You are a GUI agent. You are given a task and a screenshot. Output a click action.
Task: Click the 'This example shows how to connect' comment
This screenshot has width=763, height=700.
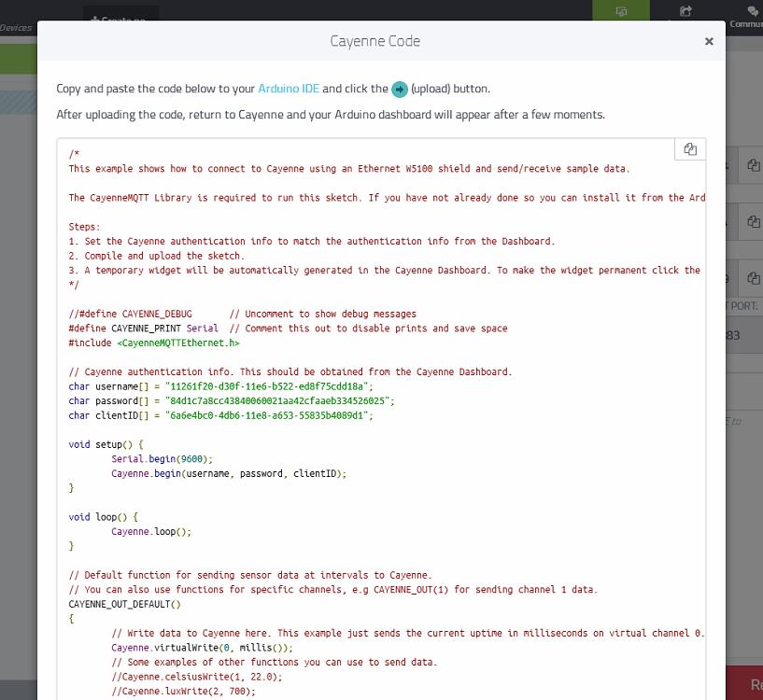(x=349, y=169)
